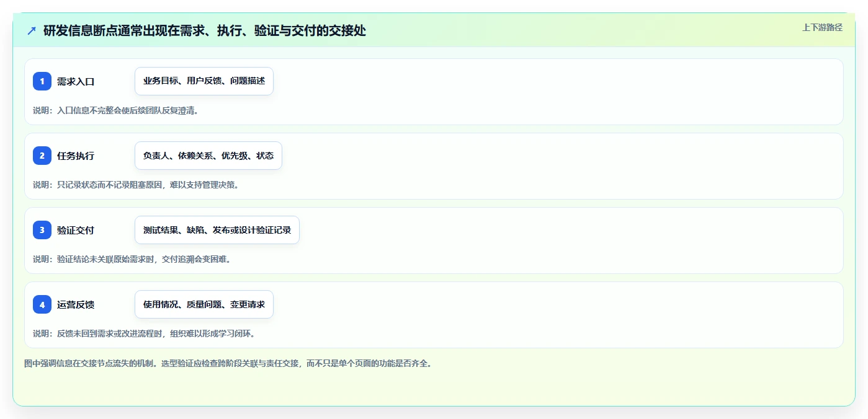Click the note 验证结论未关联原始需求时
This screenshot has height=419, width=868.
point(106,259)
